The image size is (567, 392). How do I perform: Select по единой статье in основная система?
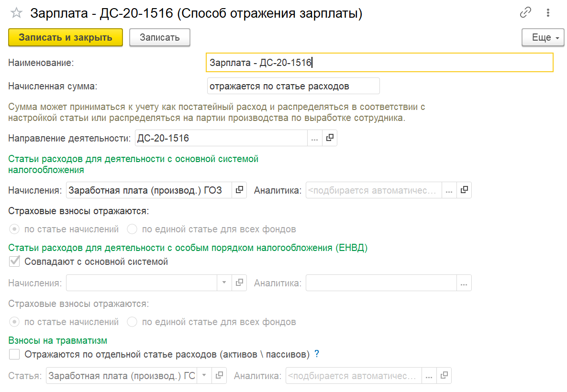click(132, 229)
